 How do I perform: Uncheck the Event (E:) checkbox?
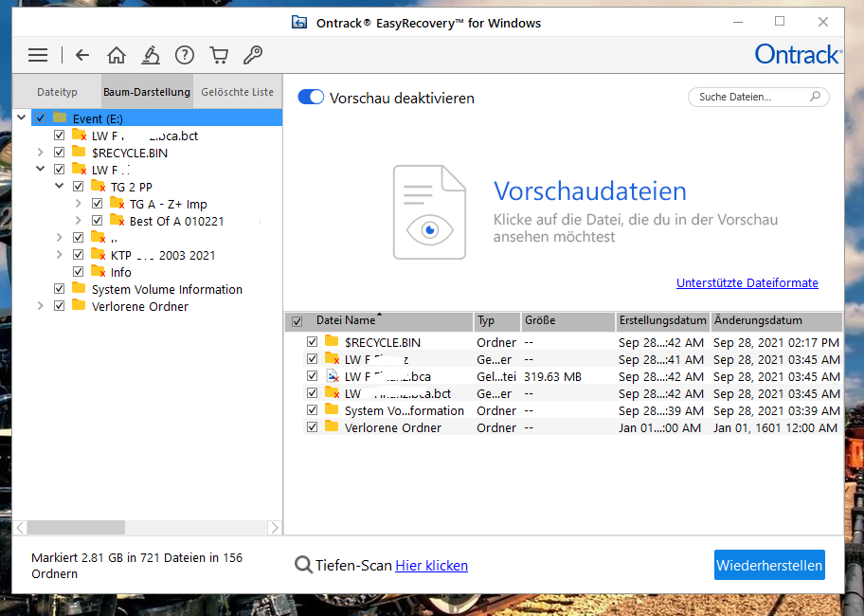[x=40, y=118]
